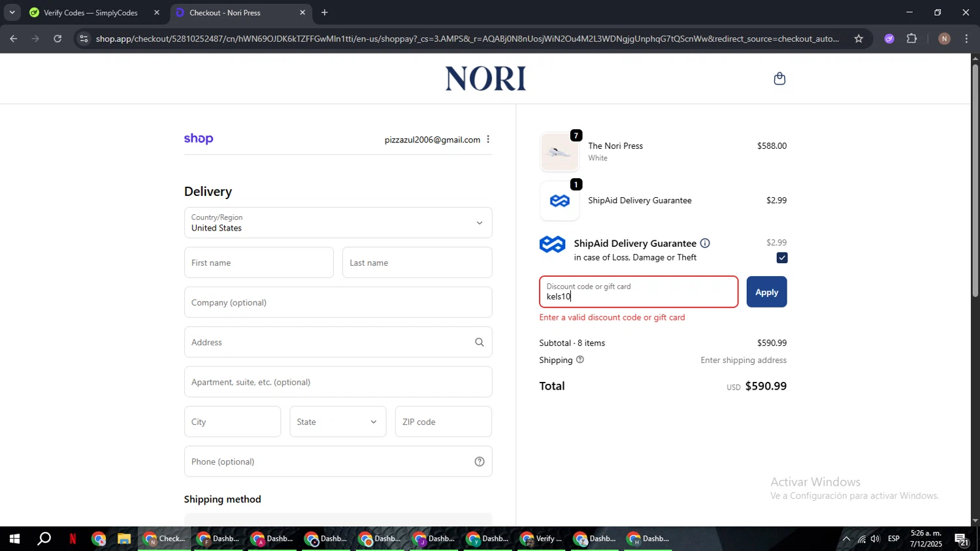The height and width of the screenshot is (551, 980).
Task: Click the Last name field
Action: [x=417, y=262]
